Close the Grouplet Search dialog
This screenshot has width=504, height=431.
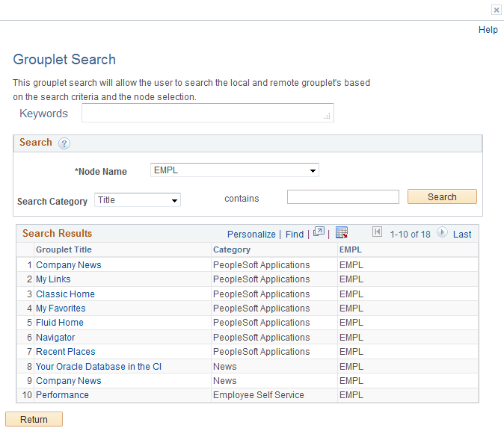(496, 10)
